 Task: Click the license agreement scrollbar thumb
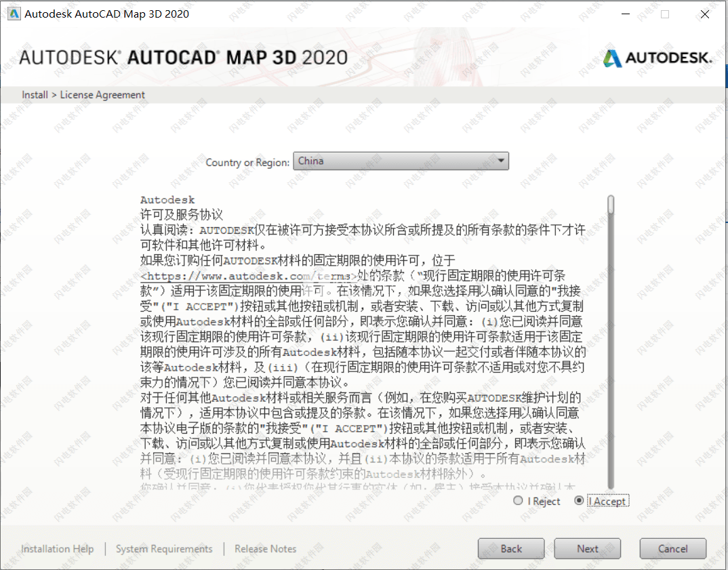point(611,205)
